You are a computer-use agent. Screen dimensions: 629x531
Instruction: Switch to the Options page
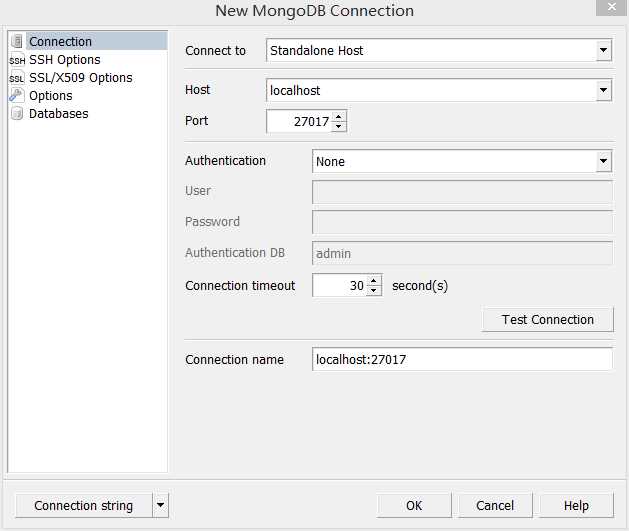pyautogui.click(x=51, y=96)
